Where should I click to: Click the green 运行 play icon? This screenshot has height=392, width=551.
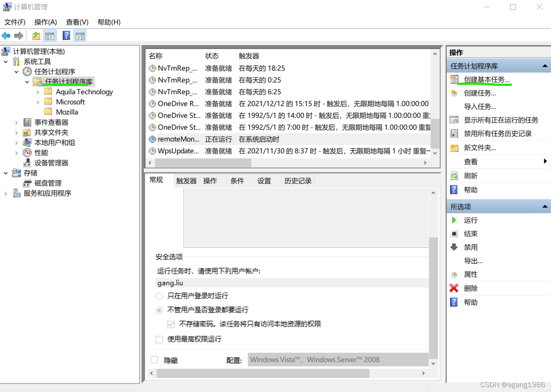pos(454,220)
